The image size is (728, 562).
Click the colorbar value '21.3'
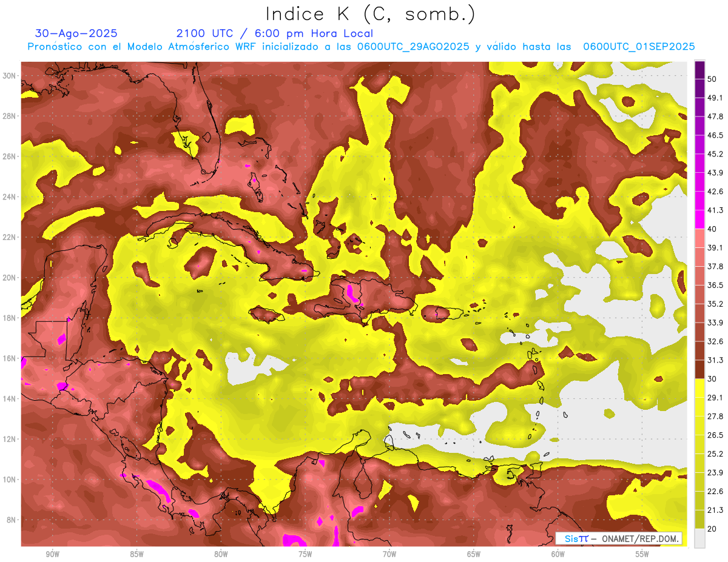click(715, 510)
